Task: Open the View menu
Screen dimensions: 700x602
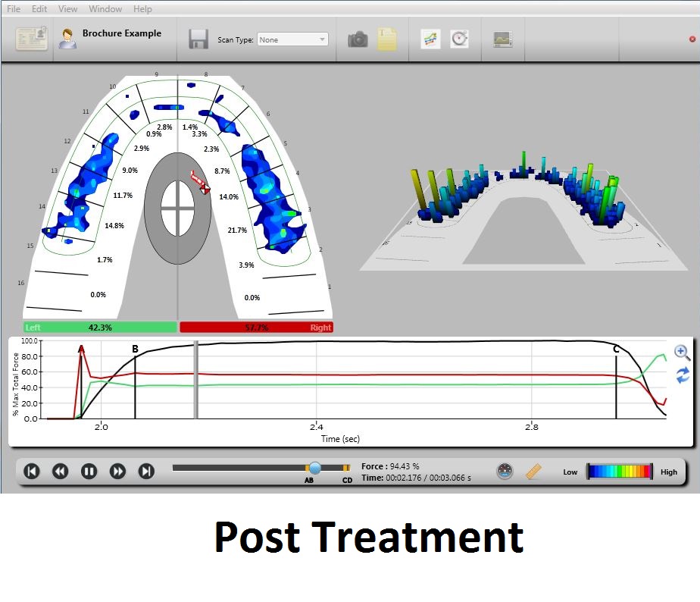Action: pyautogui.click(x=68, y=9)
